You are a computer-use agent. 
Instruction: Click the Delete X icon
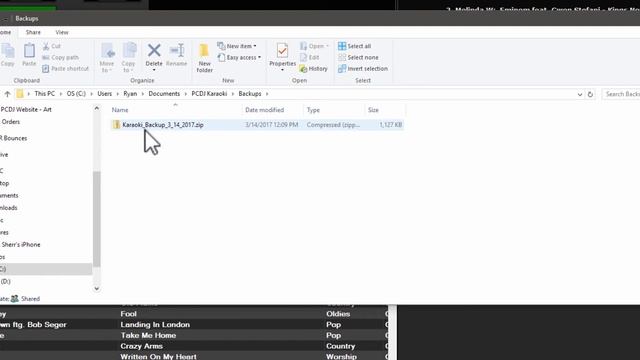click(154, 51)
